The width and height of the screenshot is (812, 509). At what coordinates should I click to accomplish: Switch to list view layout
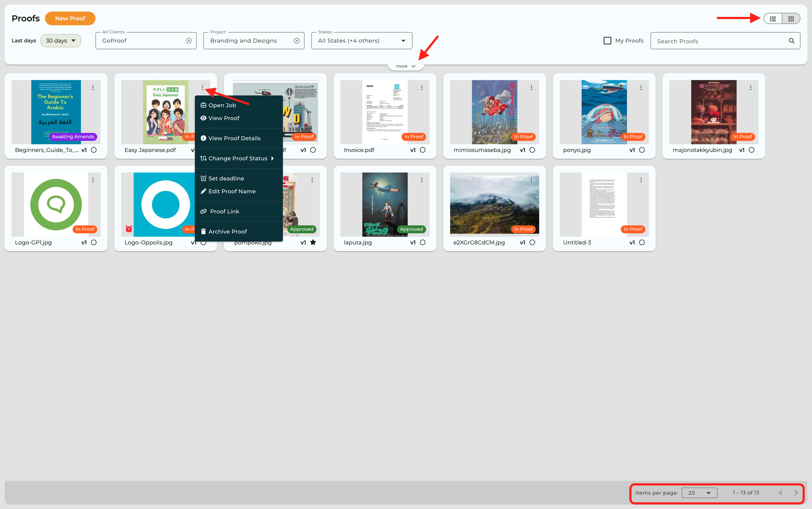click(773, 19)
